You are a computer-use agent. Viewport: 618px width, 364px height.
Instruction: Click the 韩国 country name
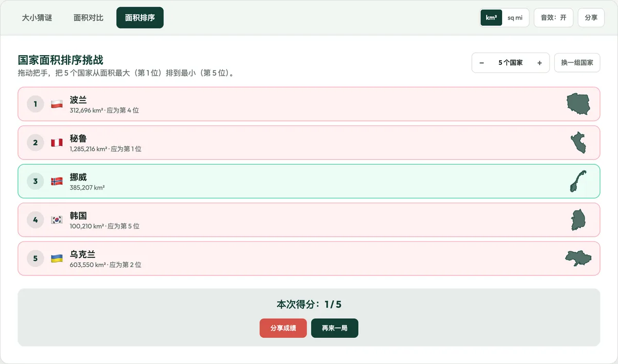78,215
